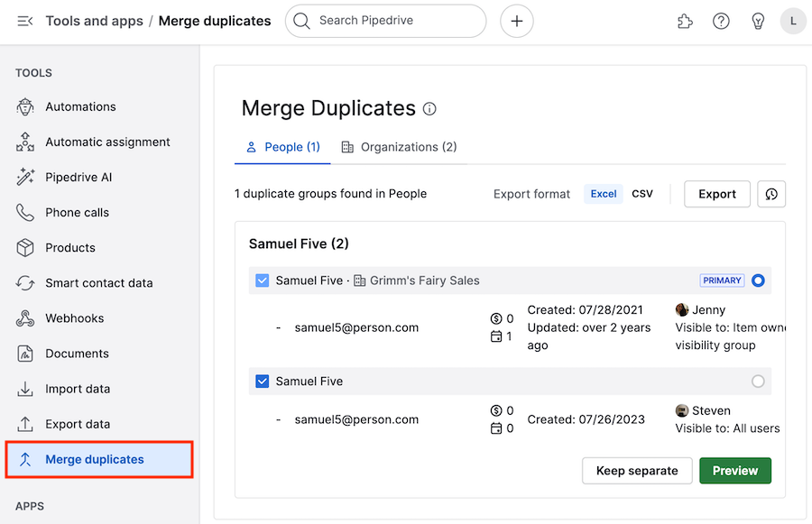Open the help question mark icon
812x524 pixels.
click(721, 22)
